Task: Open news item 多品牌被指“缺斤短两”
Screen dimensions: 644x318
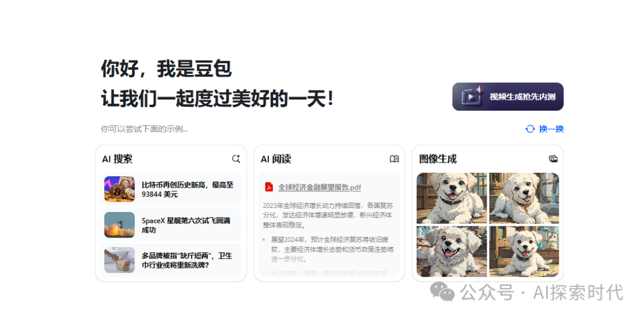Action: [171, 260]
